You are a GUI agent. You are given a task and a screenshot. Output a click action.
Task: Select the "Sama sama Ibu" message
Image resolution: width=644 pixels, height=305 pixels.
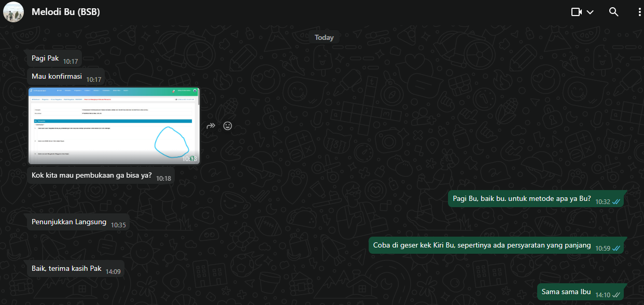tap(581, 292)
